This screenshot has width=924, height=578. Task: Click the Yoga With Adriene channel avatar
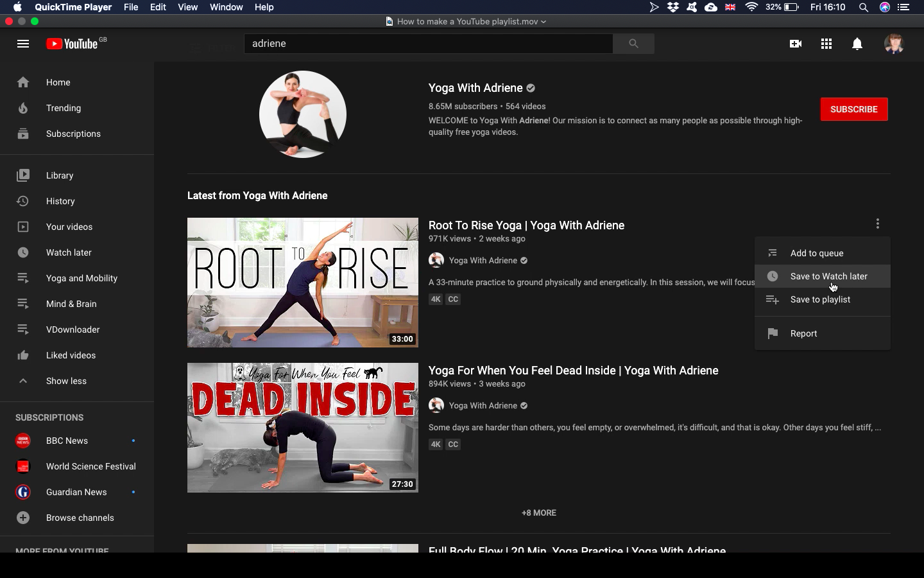pos(303,114)
